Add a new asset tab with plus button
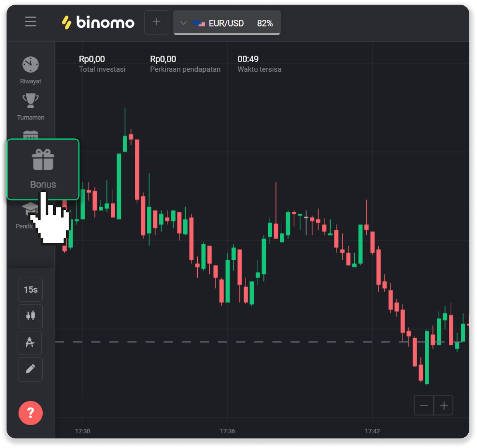477x448 pixels. click(x=156, y=22)
